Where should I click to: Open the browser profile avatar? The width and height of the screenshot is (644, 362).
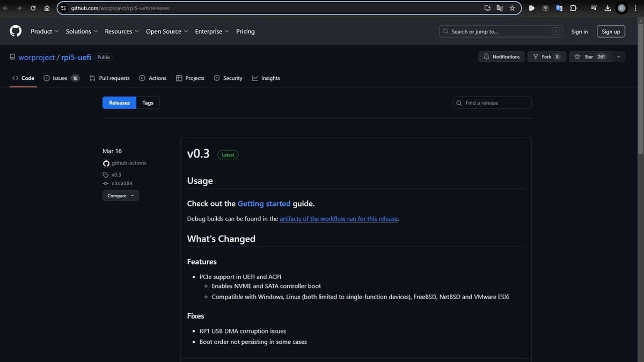click(x=621, y=8)
